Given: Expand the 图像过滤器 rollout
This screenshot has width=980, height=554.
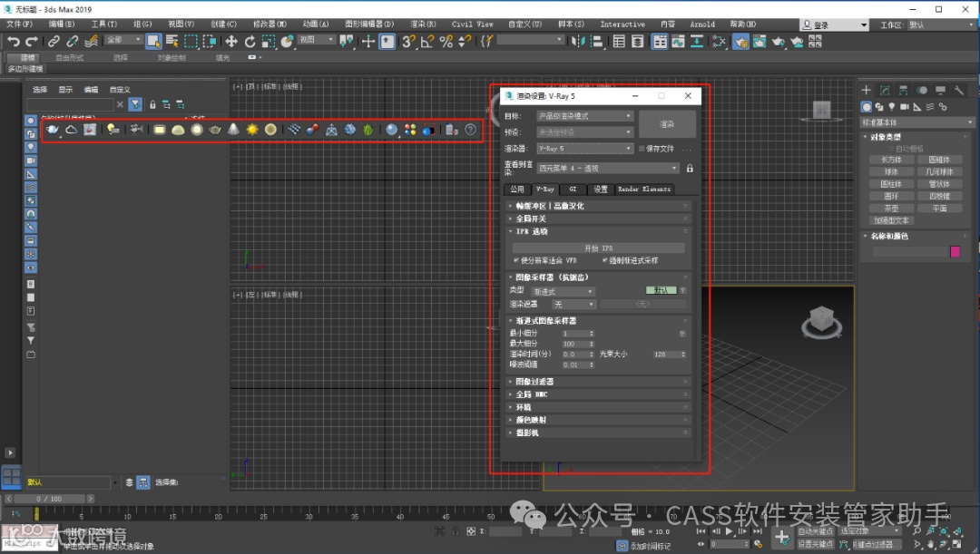Looking at the screenshot, I should [x=599, y=382].
